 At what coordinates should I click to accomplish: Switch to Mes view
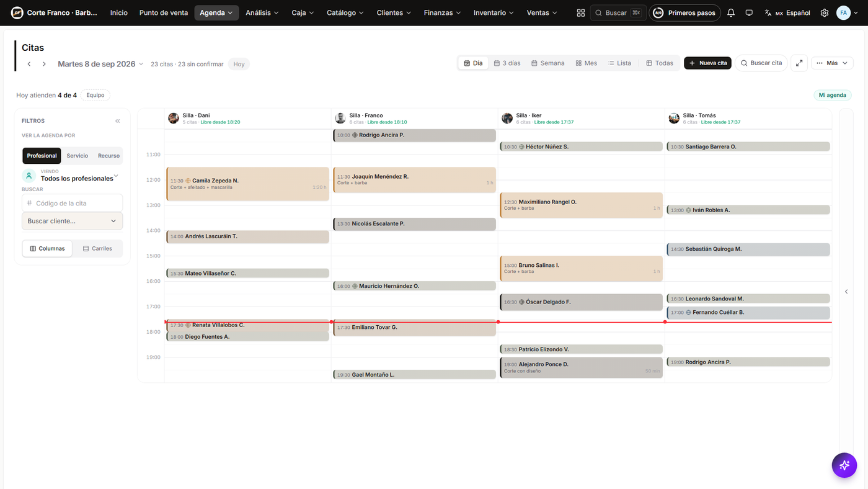click(587, 63)
